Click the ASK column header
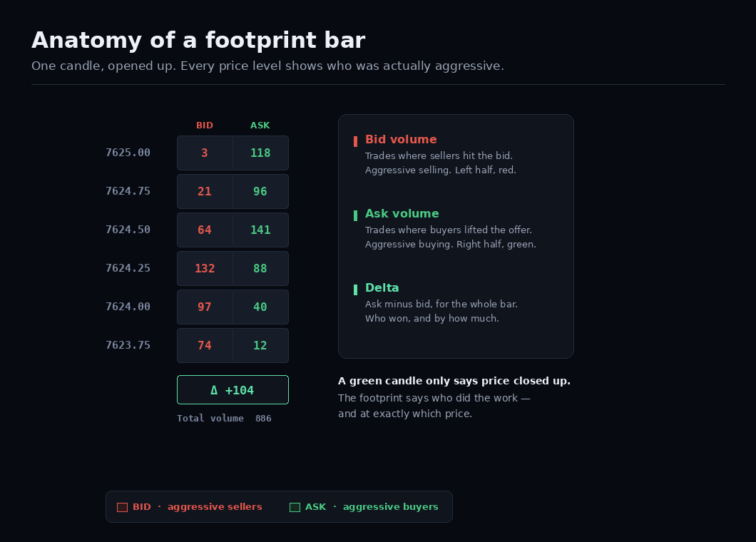Screen dimensions: 756x542 (260, 126)
